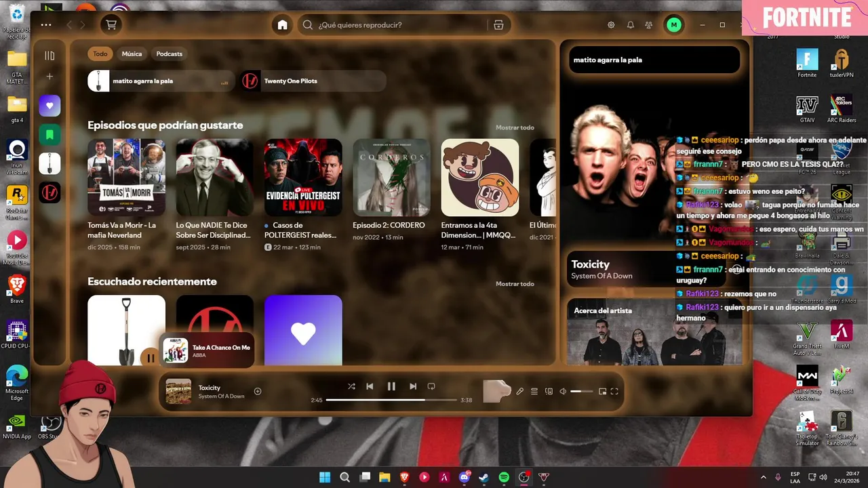Click System Of A Down in player bar

[x=221, y=396]
